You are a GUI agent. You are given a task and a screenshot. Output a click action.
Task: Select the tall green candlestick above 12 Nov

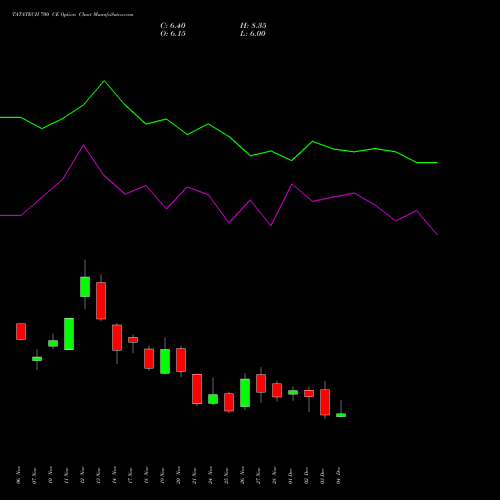click(x=85, y=287)
